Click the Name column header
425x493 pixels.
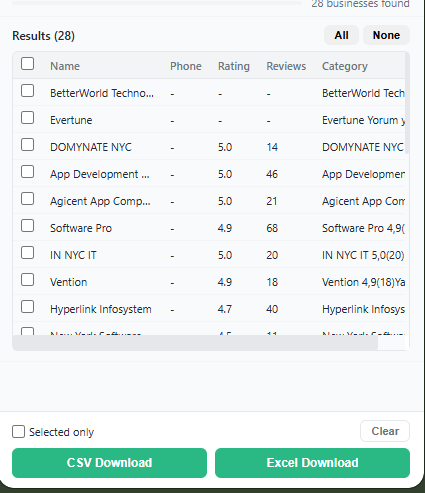65,66
